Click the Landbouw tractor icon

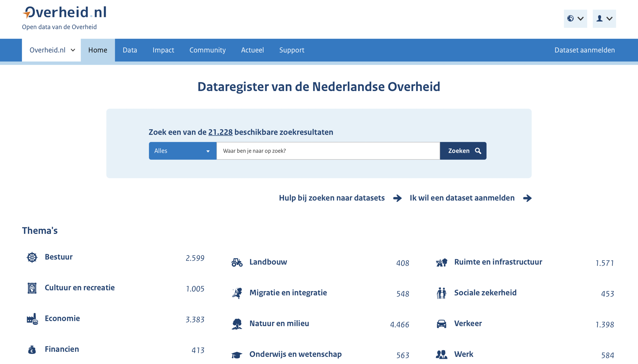point(237,262)
